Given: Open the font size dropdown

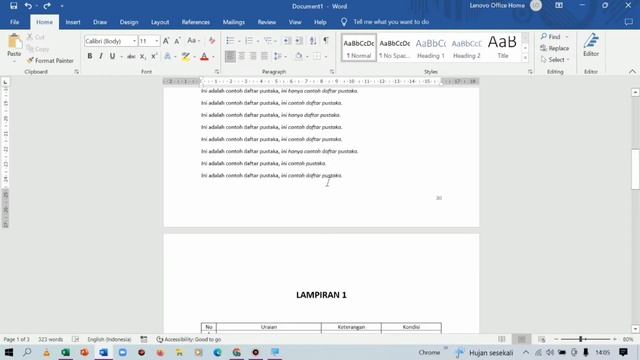Looking at the screenshot, I should (157, 41).
